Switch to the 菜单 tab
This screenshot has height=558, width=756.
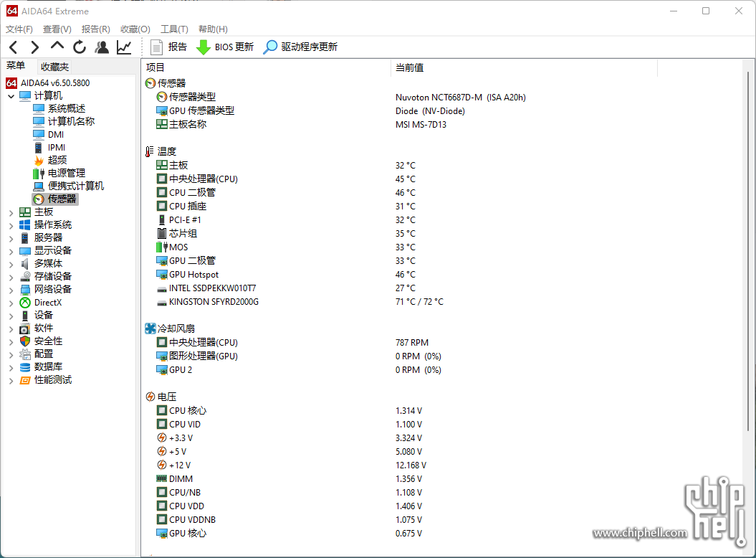[x=16, y=66]
